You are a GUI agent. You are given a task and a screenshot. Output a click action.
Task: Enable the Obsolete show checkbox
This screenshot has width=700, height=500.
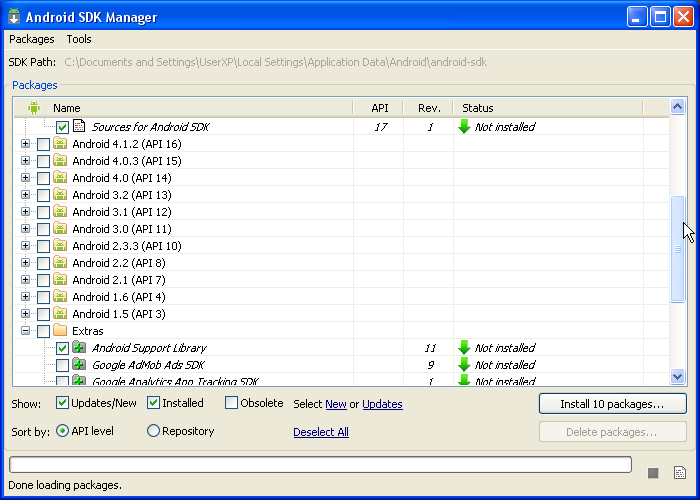tap(231, 403)
